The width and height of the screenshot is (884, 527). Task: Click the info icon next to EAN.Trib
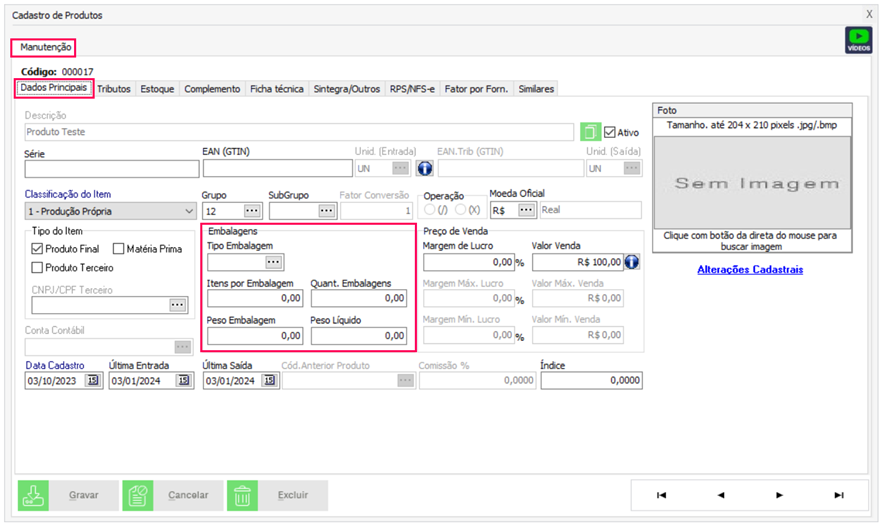pyautogui.click(x=424, y=168)
